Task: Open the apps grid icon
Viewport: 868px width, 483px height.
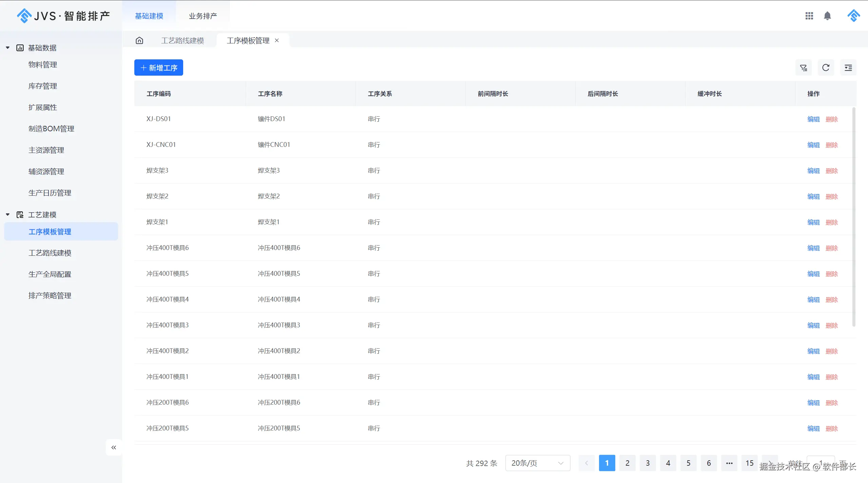Action: coord(809,16)
